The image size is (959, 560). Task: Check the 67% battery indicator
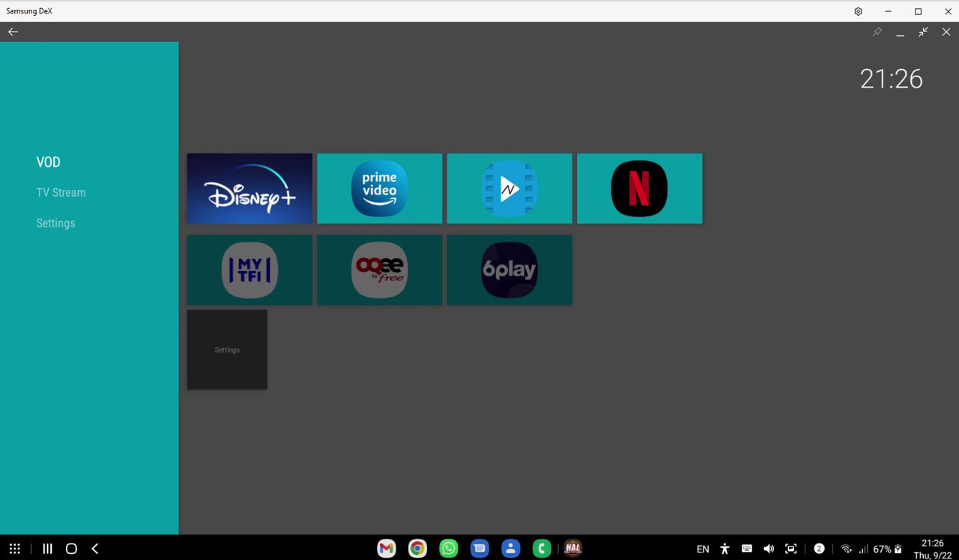(887, 550)
